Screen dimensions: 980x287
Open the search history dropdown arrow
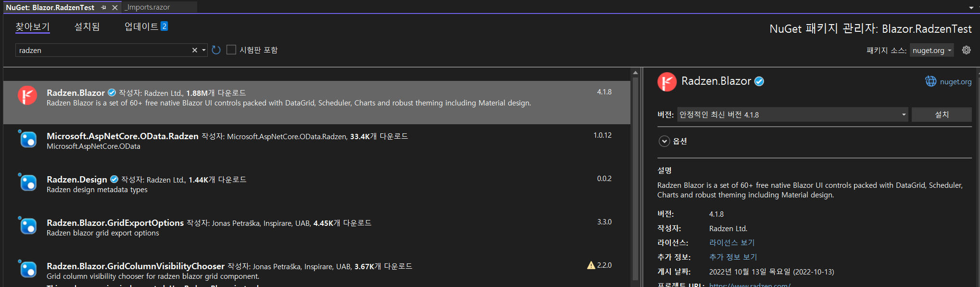coord(204,50)
